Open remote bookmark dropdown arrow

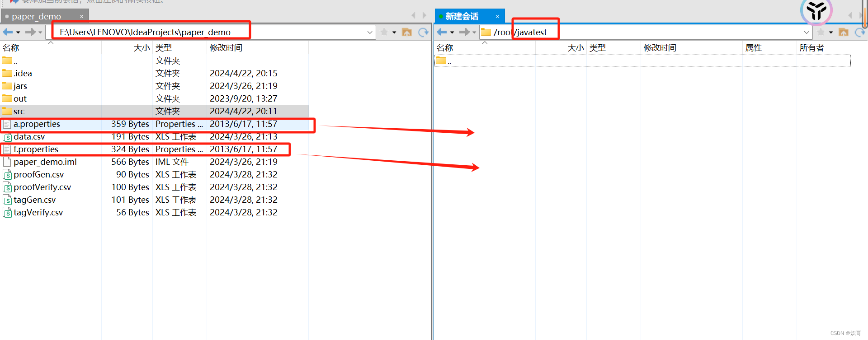pyautogui.click(x=831, y=33)
